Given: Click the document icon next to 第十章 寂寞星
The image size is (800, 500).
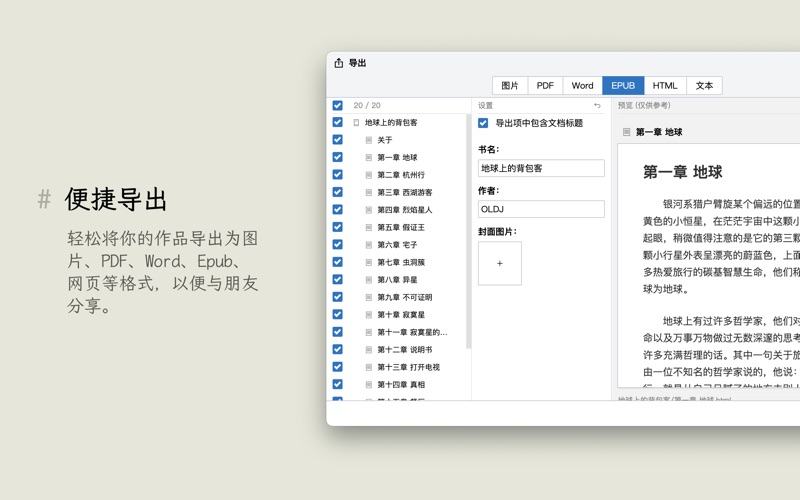Looking at the screenshot, I should point(369,315).
